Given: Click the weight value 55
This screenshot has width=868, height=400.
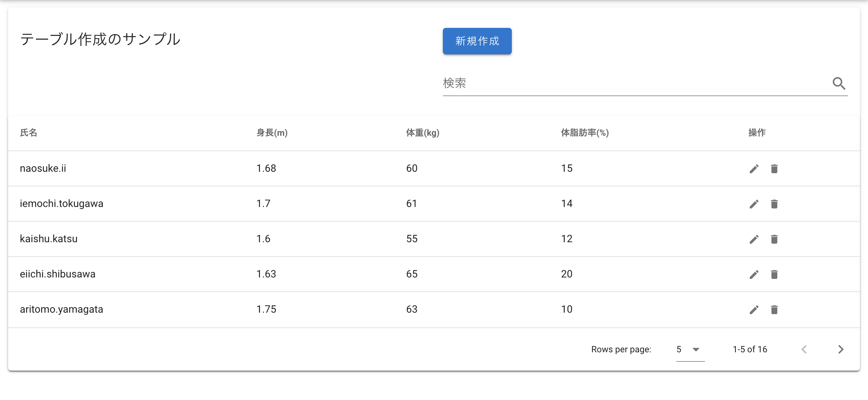Looking at the screenshot, I should click(412, 239).
